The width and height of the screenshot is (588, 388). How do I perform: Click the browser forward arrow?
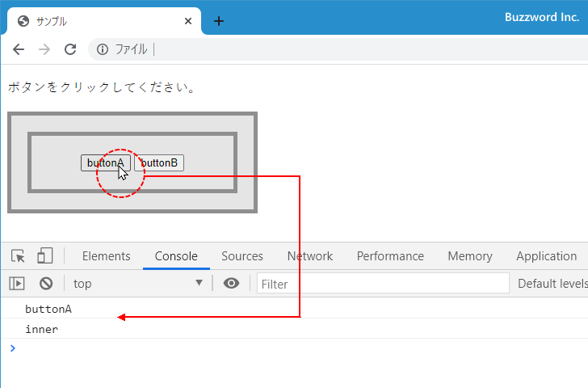(x=44, y=49)
